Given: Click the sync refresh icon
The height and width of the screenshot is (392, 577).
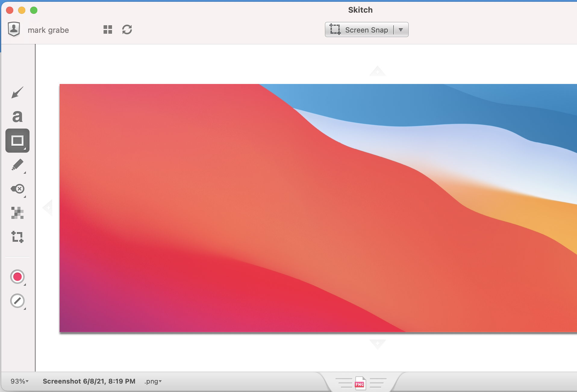Looking at the screenshot, I should pos(127,30).
